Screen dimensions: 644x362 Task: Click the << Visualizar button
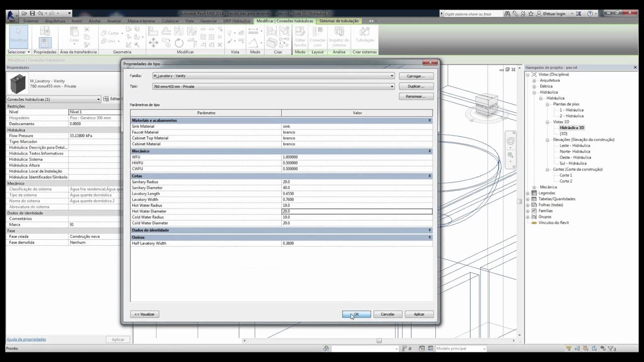point(144,314)
